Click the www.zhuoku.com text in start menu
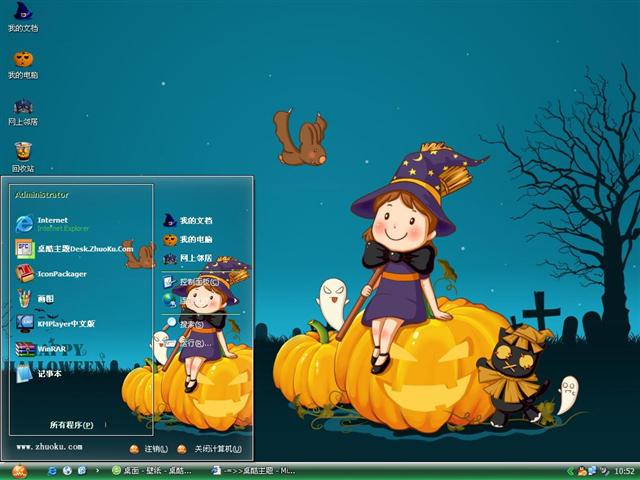Viewport: 640px width, 480px height. point(49,447)
